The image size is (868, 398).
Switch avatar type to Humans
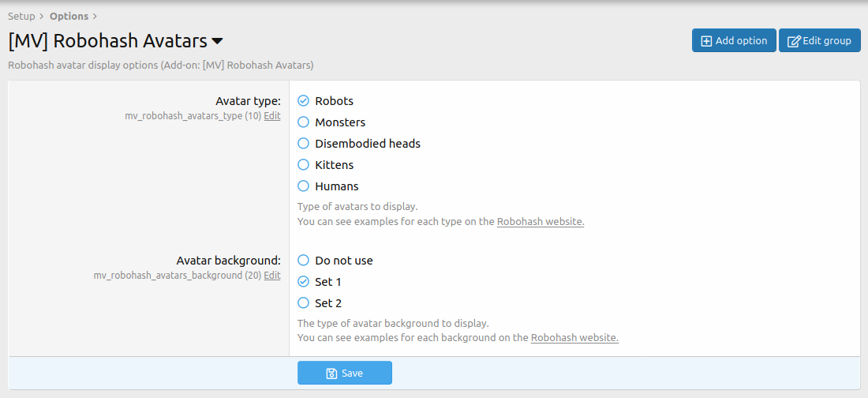pos(303,186)
